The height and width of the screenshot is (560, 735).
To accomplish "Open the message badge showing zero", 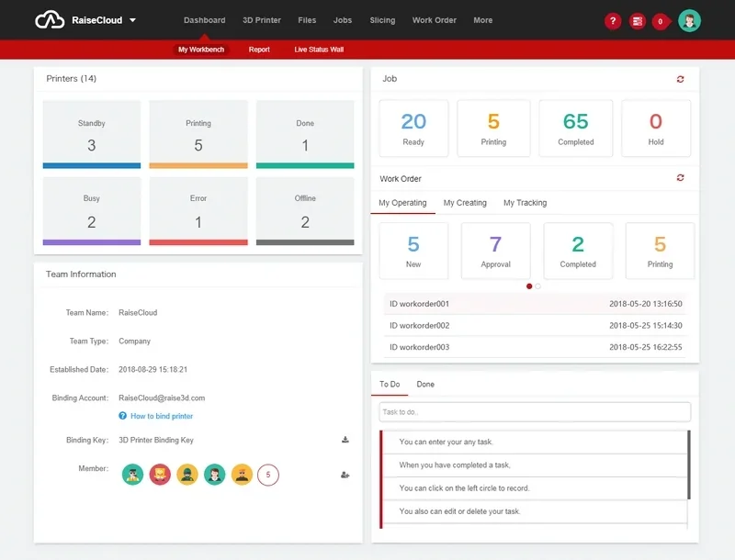I will 660,19.
